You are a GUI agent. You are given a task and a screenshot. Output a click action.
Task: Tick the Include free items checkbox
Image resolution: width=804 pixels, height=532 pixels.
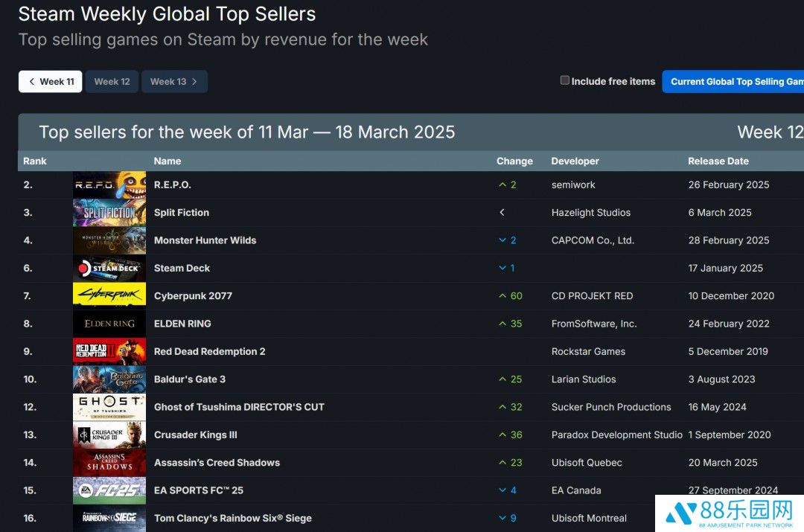(564, 80)
